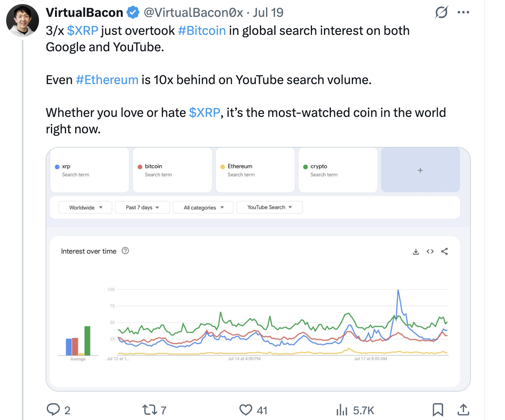Open the YouTube Search dropdown

pyautogui.click(x=269, y=207)
